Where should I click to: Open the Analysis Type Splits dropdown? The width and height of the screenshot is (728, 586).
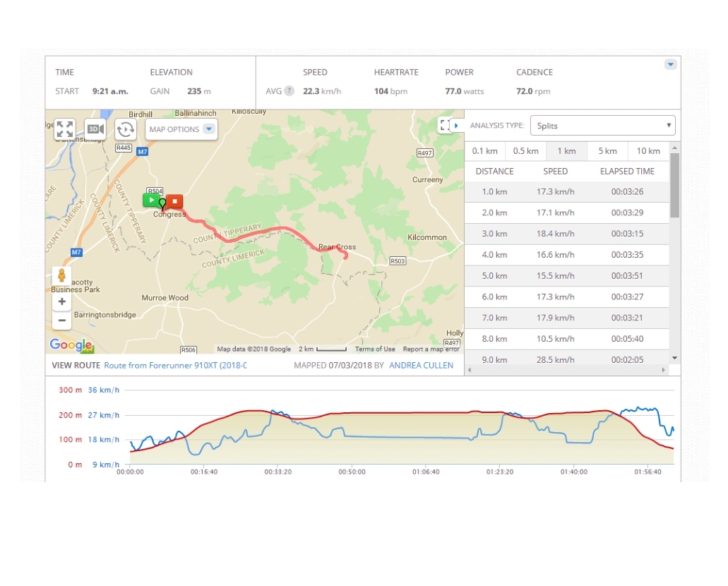602,126
